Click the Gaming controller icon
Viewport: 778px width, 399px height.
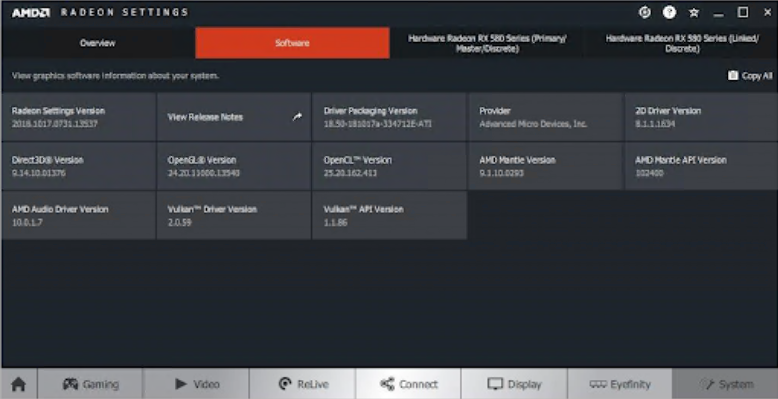point(70,384)
